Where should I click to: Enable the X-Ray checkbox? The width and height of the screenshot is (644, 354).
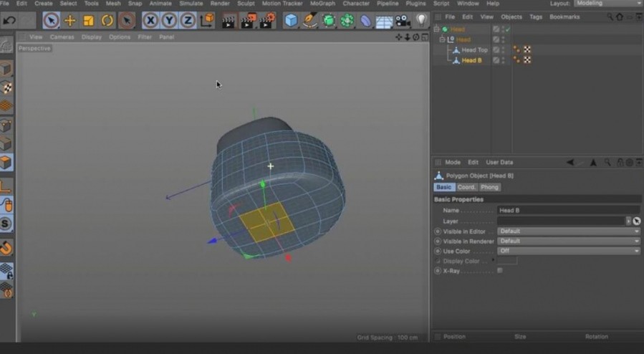tap(500, 271)
